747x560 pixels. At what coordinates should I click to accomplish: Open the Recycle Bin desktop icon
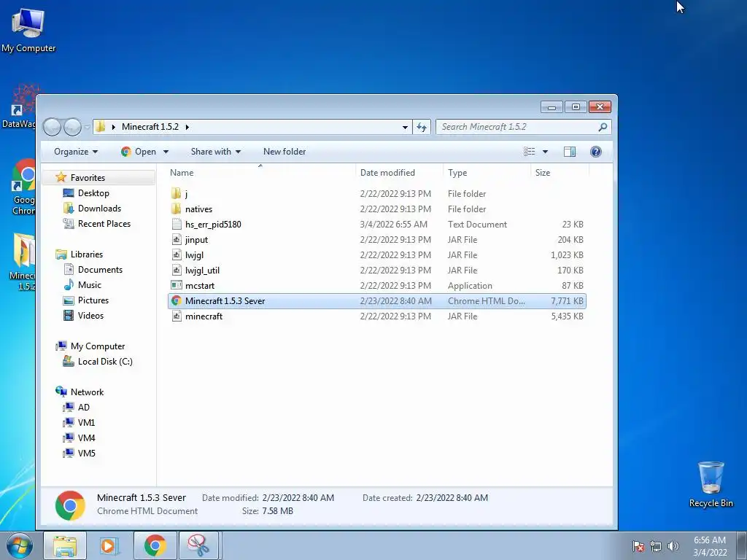pos(711,484)
